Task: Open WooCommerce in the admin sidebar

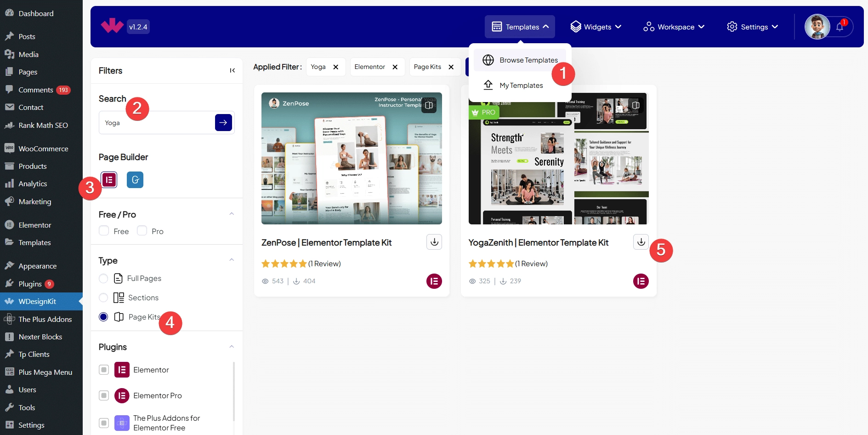Action: 43,149
